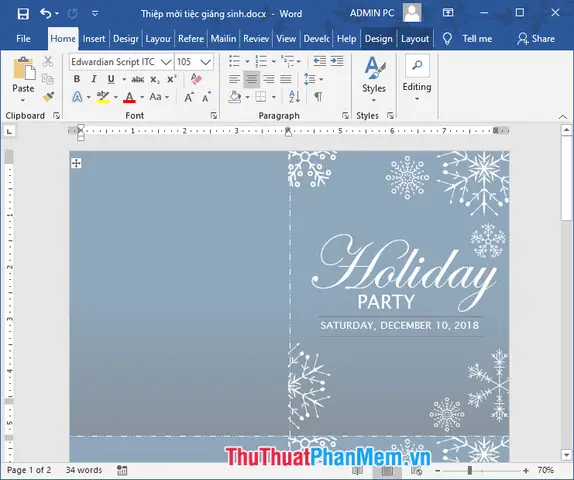Click the Numbering list icon
The width and height of the screenshot is (574, 480).
pyautogui.click(x=261, y=61)
